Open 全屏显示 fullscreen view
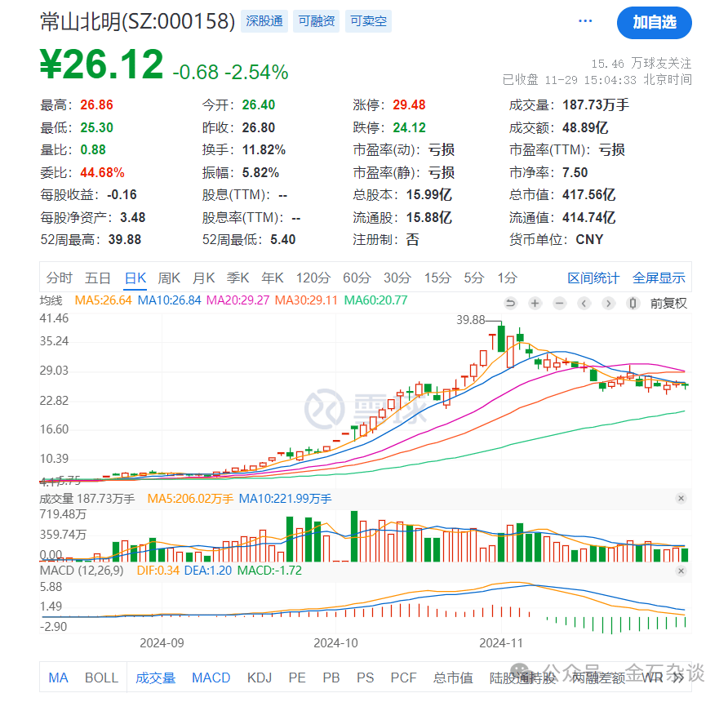Screen dimensions: 728x702 tap(658, 278)
